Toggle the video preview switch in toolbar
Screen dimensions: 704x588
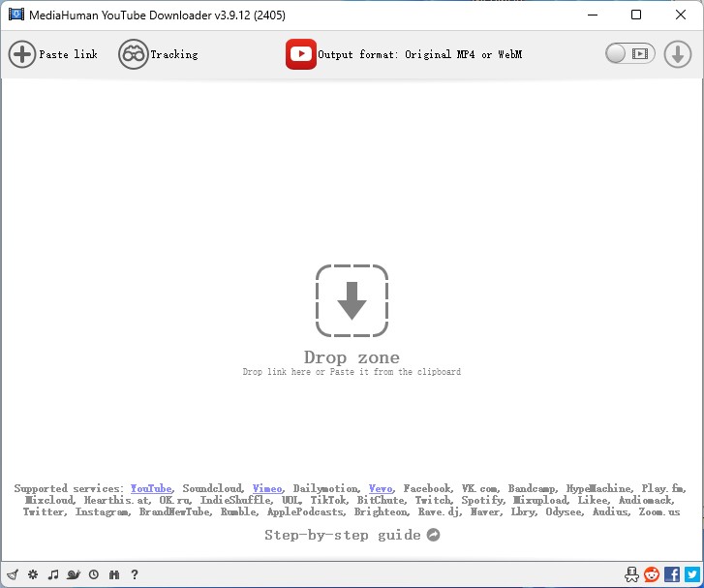[629, 54]
